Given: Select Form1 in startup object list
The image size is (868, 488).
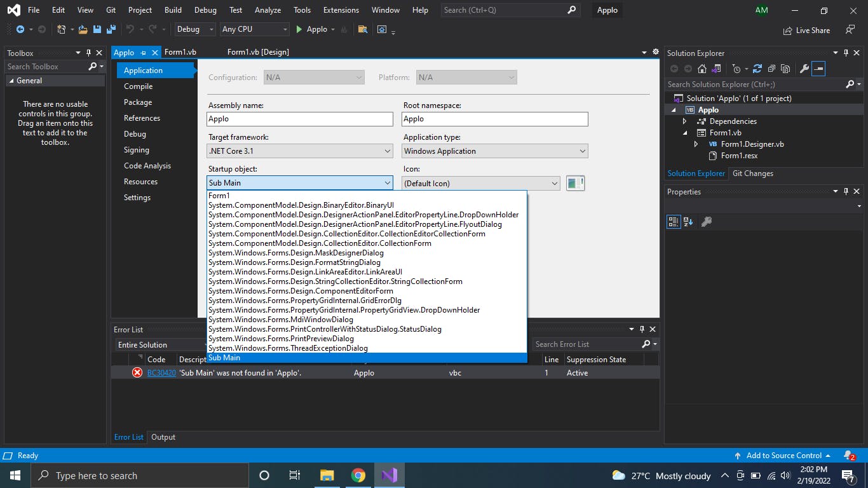Looking at the screenshot, I should [x=367, y=196].
